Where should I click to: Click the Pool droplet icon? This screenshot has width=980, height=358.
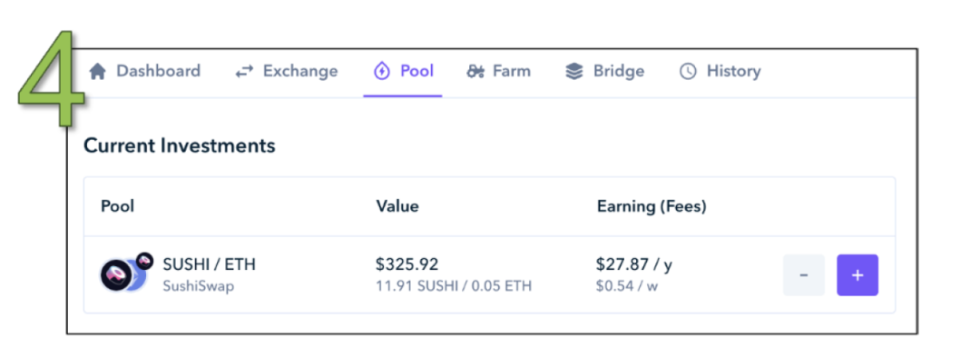coord(380,72)
